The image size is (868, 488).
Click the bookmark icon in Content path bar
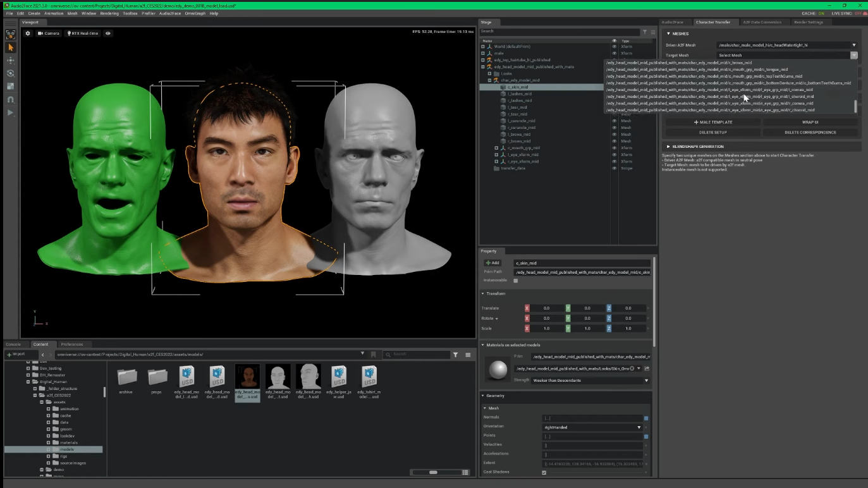(373, 355)
